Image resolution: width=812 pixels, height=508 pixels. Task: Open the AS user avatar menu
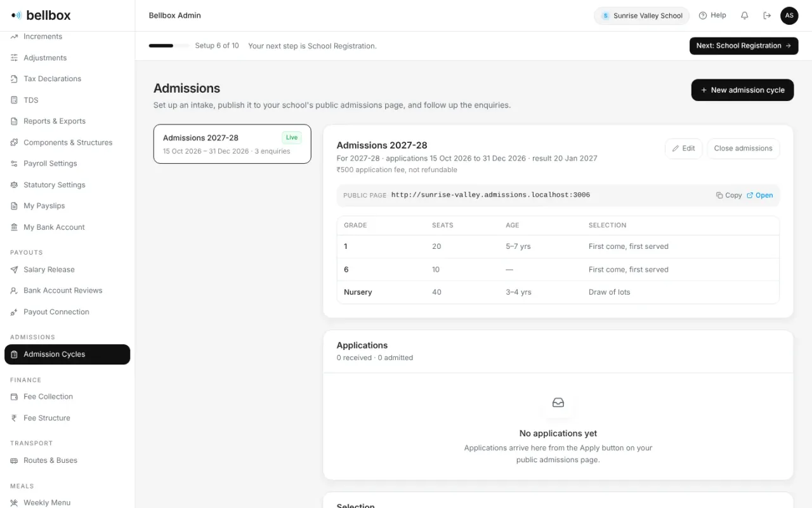coord(789,15)
